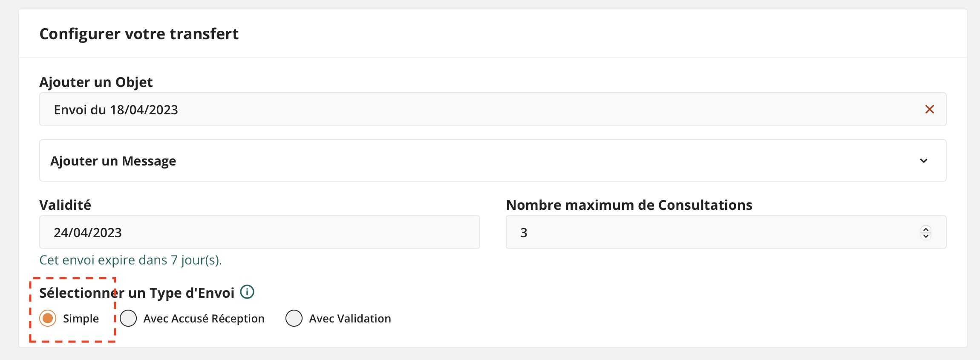This screenshot has height=360, width=980.
Task: Choose the Avec Accusé Réception radio button
Action: [x=128, y=319]
